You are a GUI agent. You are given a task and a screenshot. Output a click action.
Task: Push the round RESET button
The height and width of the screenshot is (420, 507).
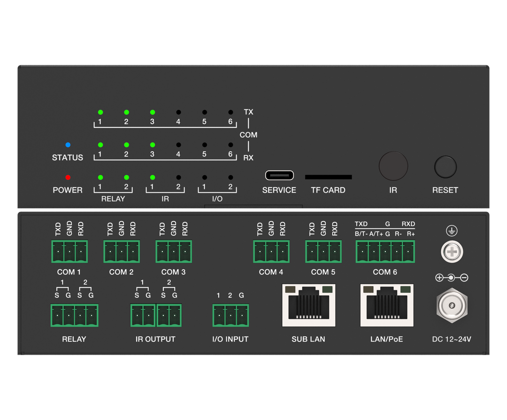(445, 167)
